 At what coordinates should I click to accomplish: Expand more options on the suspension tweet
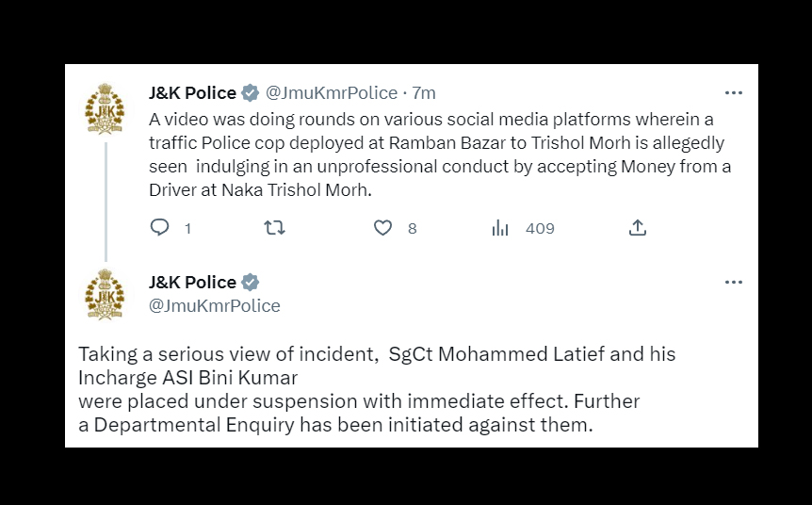(x=733, y=282)
